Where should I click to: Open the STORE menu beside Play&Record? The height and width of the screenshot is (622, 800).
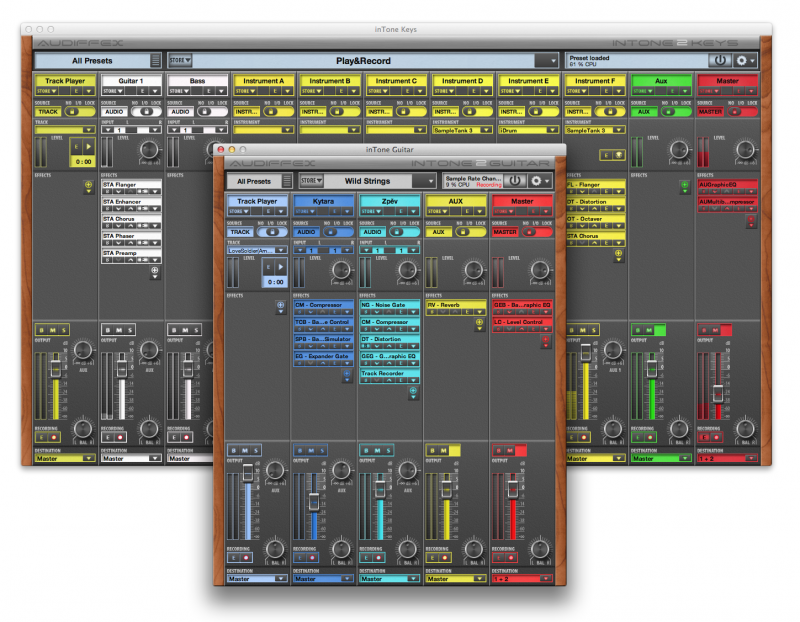tap(180, 60)
